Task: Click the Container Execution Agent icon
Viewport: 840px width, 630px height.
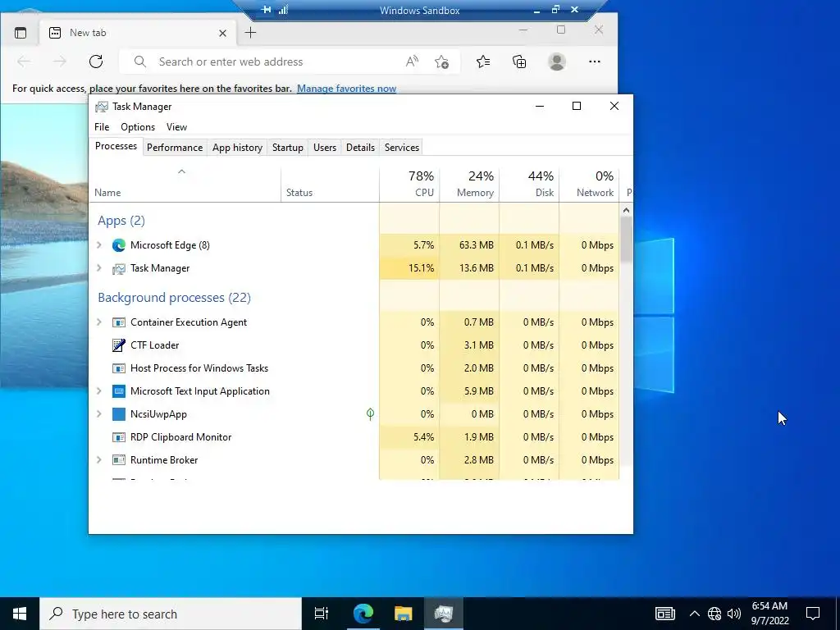Action: tap(118, 322)
